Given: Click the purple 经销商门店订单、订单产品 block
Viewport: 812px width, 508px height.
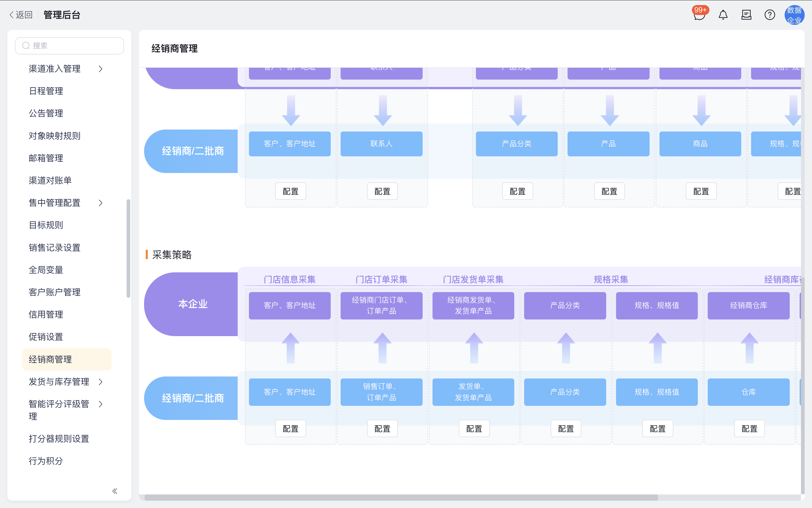Looking at the screenshot, I should point(381,305).
